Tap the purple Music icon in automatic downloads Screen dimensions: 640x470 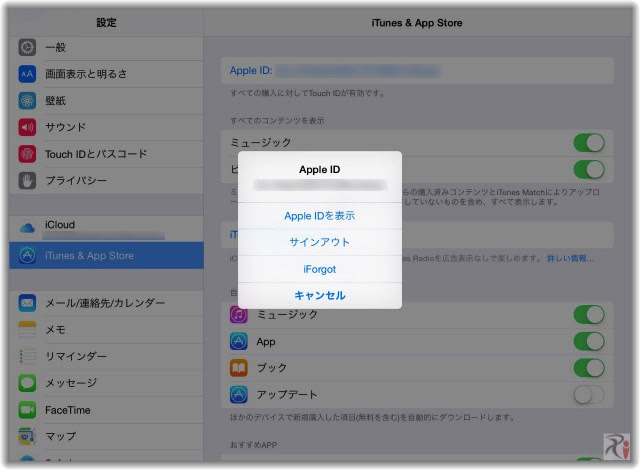(239, 315)
